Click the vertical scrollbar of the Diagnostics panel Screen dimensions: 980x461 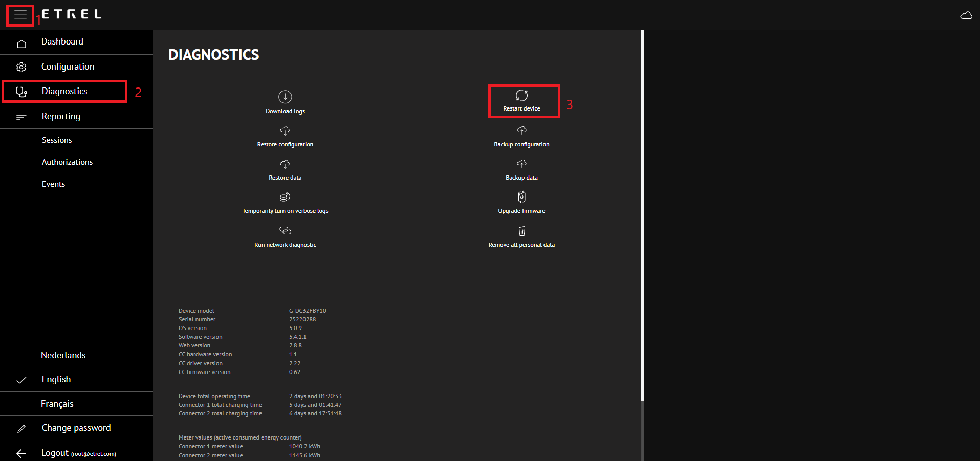coord(642,215)
